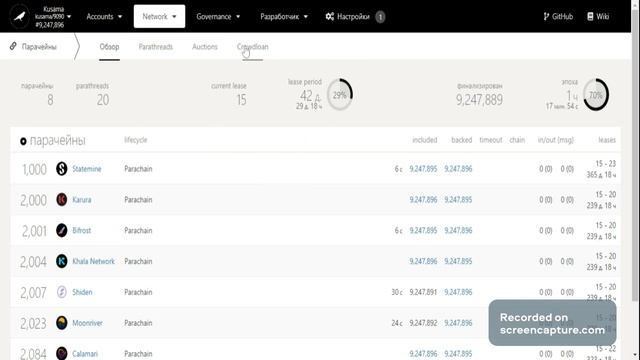Open the Statemine parachain link

click(87, 169)
